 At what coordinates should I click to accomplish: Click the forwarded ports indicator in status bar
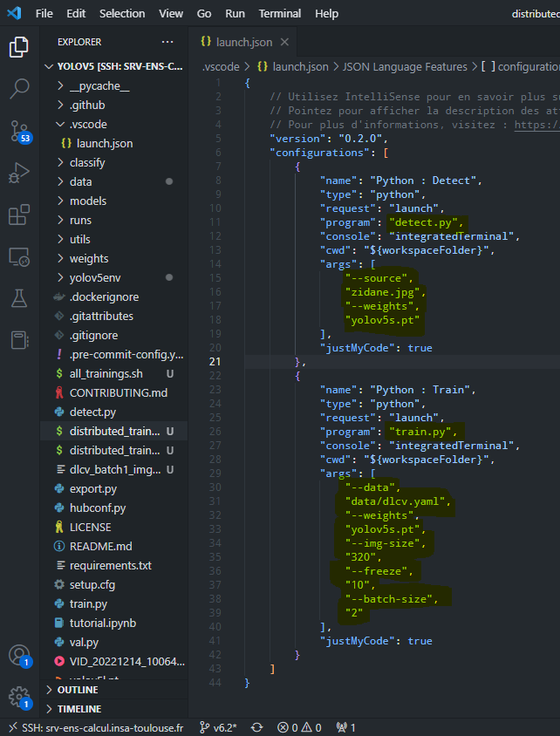(x=346, y=727)
